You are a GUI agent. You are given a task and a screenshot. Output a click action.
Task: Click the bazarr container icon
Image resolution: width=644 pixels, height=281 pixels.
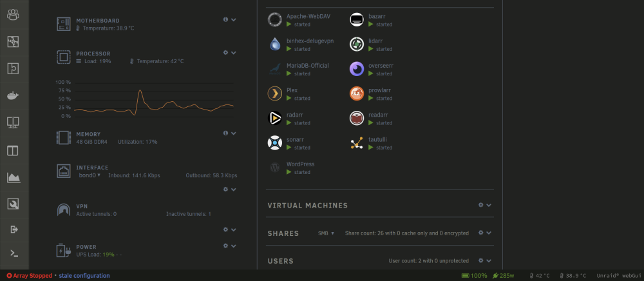point(357,20)
